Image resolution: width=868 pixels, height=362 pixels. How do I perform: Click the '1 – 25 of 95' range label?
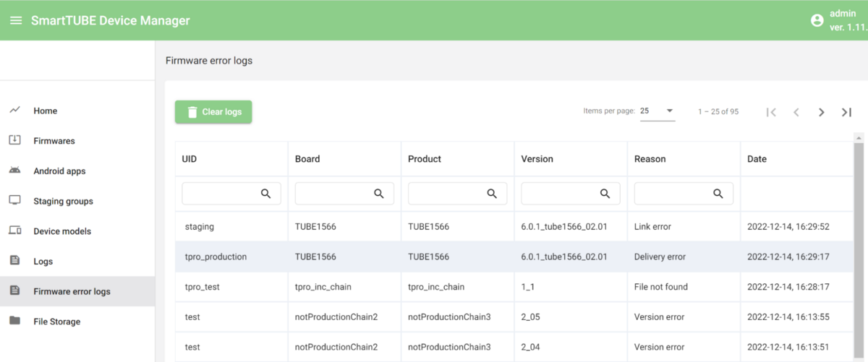click(718, 112)
